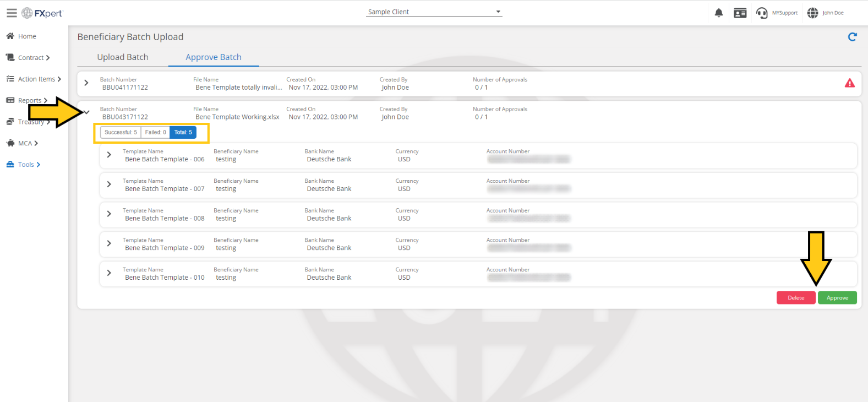868x402 pixels.
Task: Click the red Delete button
Action: (796, 297)
